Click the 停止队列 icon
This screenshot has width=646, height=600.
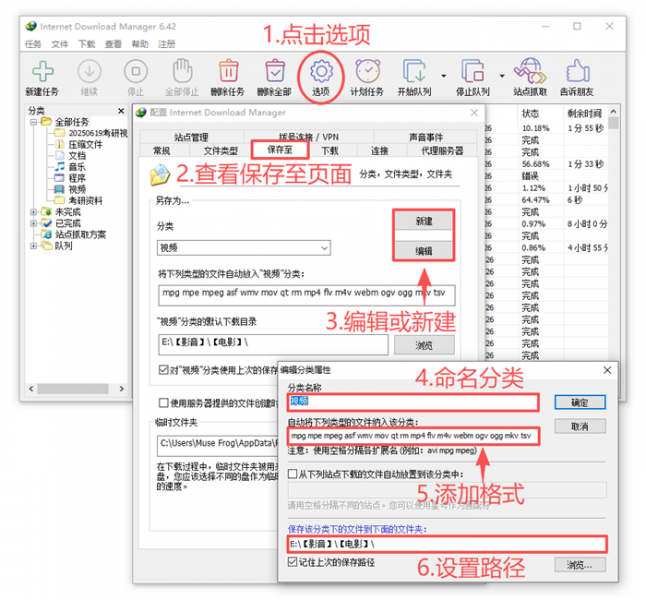pos(473,71)
